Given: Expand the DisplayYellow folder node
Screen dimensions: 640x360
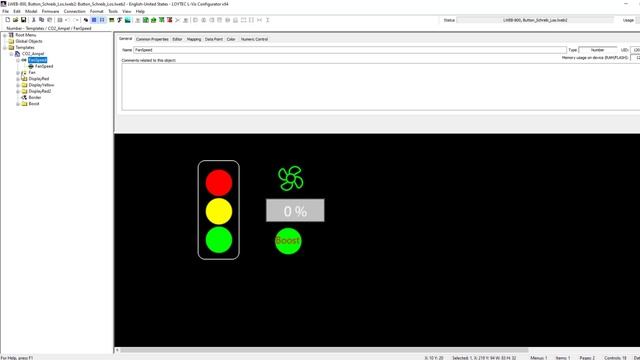Looking at the screenshot, I should tap(18, 85).
